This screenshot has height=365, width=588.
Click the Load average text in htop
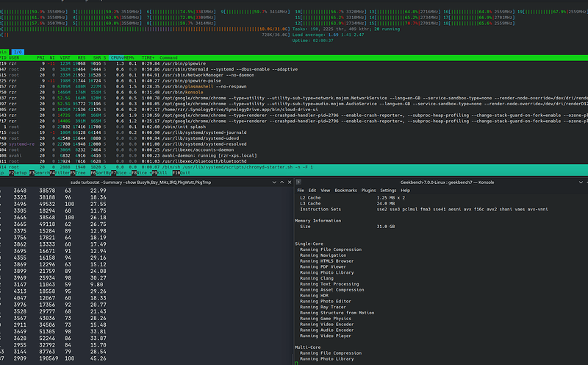pyautogui.click(x=328, y=35)
